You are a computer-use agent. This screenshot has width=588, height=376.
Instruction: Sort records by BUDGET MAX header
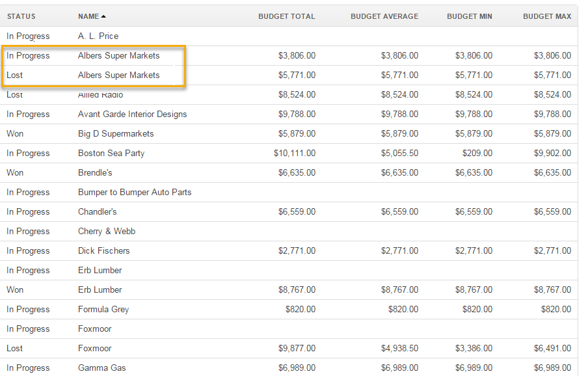pos(547,16)
